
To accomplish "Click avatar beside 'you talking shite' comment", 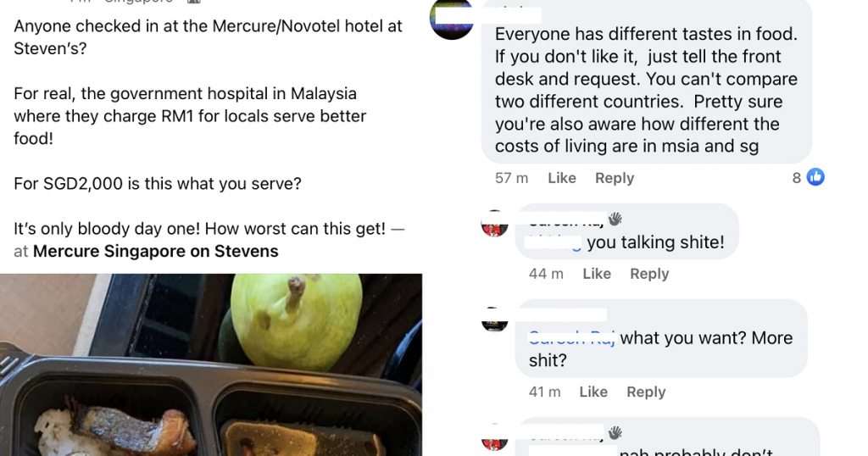I will (495, 224).
